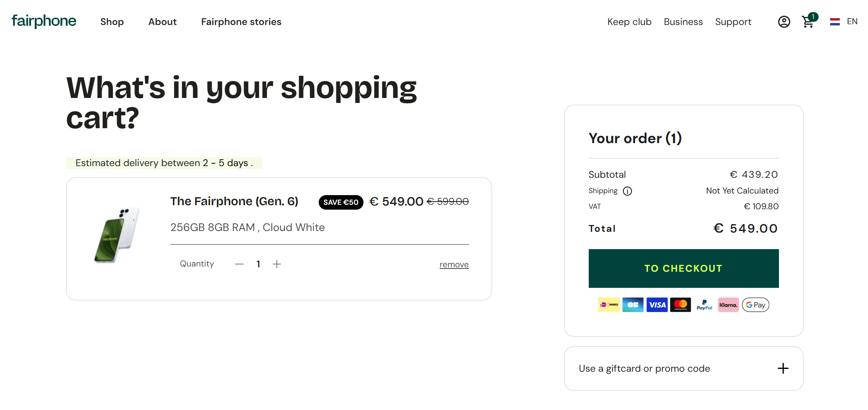The width and height of the screenshot is (868, 410).
Task: Decrease quantity with minus button
Action: [239, 264]
